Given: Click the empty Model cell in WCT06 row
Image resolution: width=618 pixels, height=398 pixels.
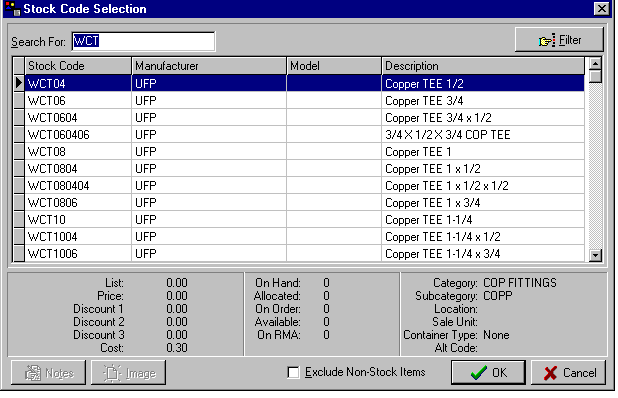Looking at the screenshot, I should point(334,100).
